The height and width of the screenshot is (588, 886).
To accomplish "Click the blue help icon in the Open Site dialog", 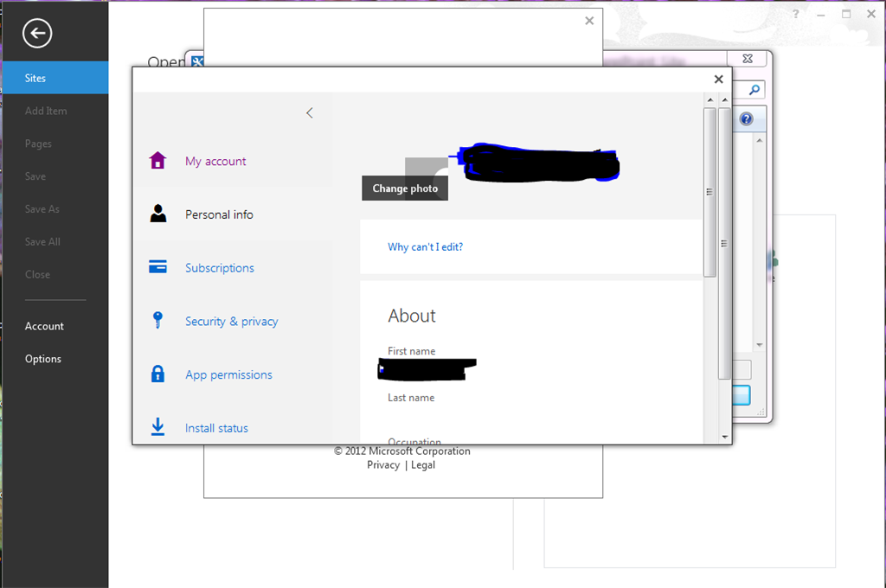I will click(x=747, y=118).
